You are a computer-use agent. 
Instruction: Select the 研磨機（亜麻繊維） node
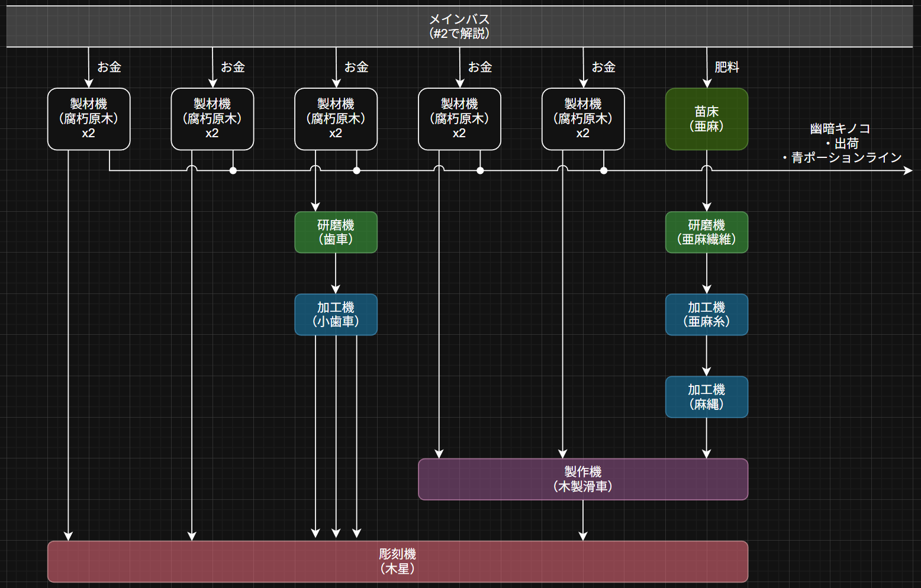pos(706,232)
